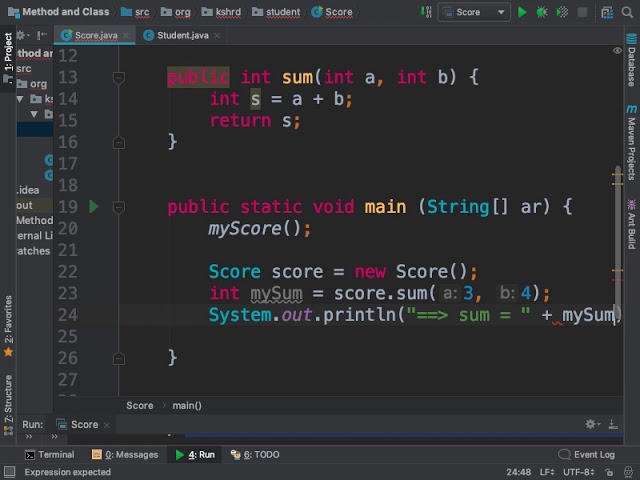Click the gutter run arrow at line 19
The image size is (640, 480).
[x=94, y=206]
